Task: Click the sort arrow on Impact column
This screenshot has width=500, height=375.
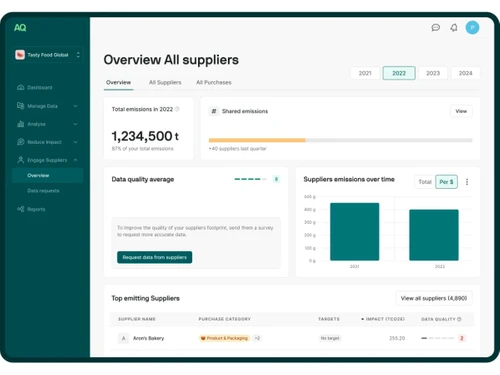Action: coord(362,319)
